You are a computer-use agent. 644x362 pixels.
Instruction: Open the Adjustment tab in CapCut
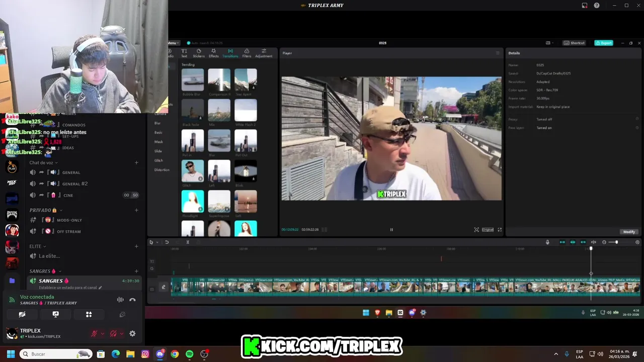click(x=264, y=53)
